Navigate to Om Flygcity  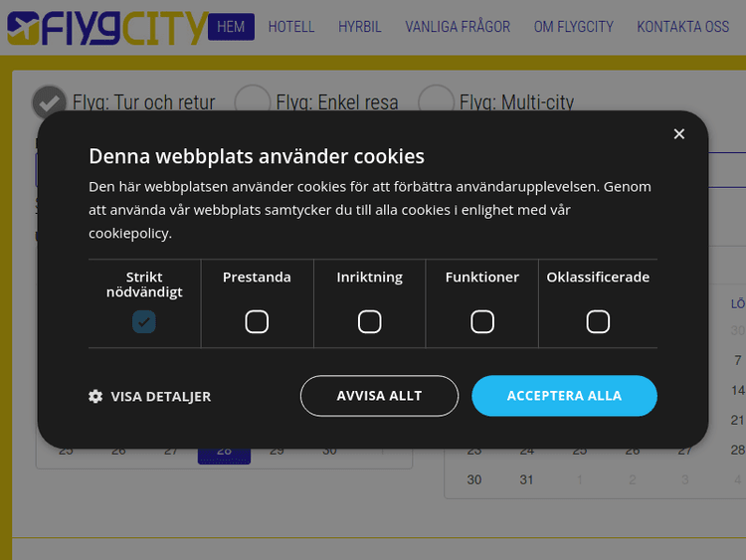(574, 27)
